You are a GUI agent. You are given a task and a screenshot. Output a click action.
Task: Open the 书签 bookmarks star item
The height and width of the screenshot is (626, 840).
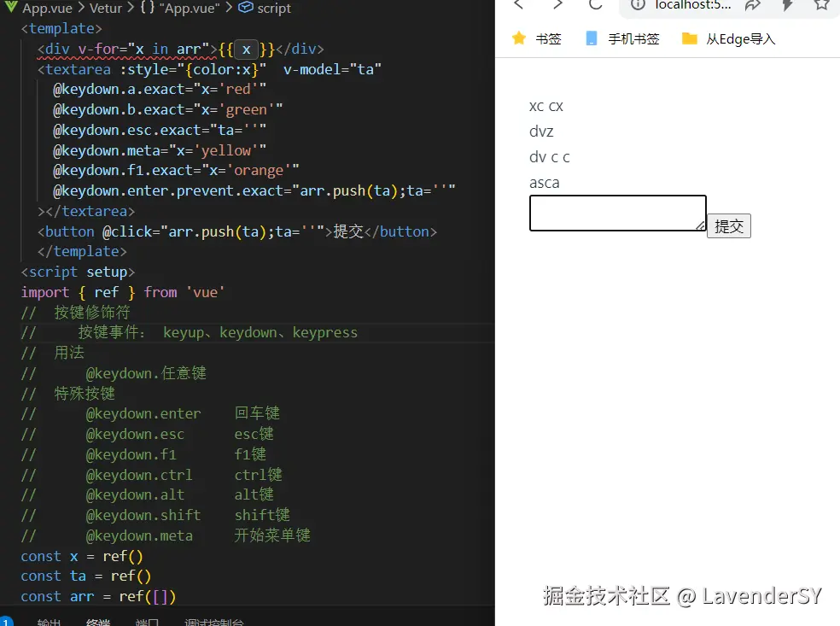536,38
